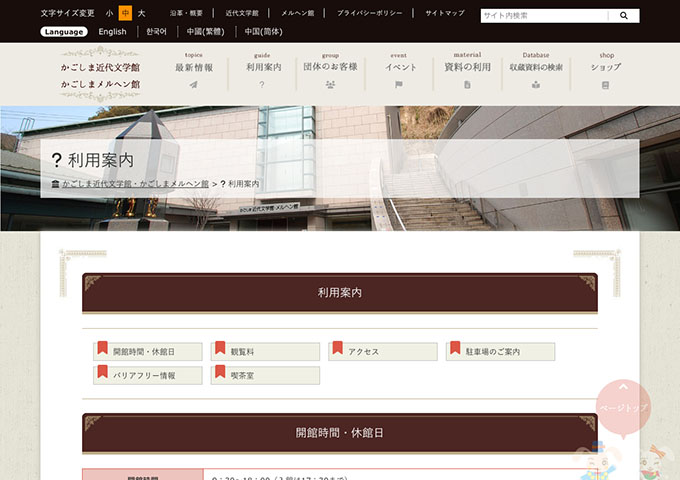This screenshot has height=480, width=680.
Task: Click the search magnifier icon
Action: [x=624, y=16]
